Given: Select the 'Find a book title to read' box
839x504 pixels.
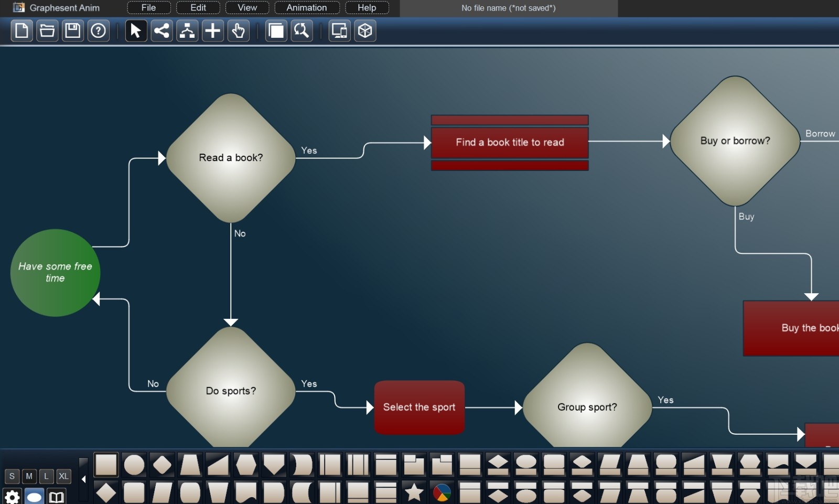Looking at the screenshot, I should [510, 143].
